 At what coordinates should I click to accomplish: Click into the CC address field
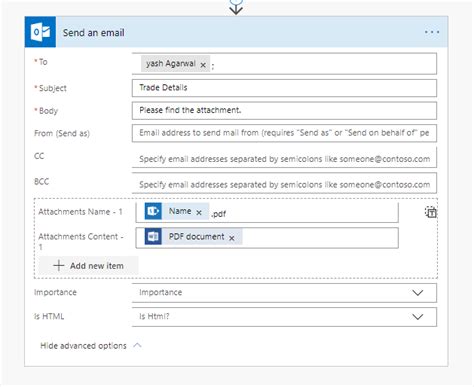284,158
